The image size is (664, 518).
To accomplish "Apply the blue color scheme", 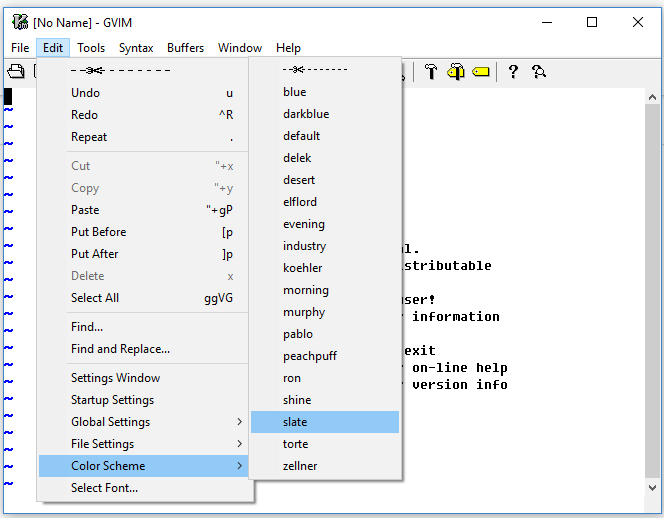I will coord(325,92).
